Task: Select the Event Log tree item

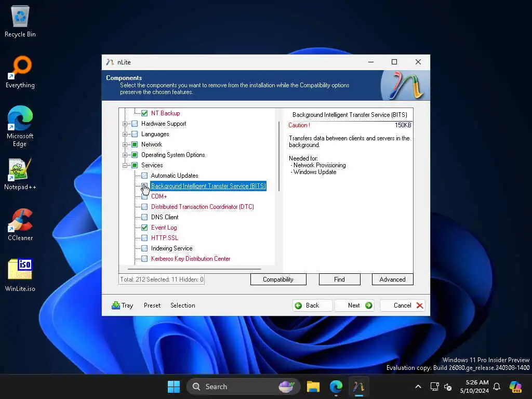Action: point(164,228)
